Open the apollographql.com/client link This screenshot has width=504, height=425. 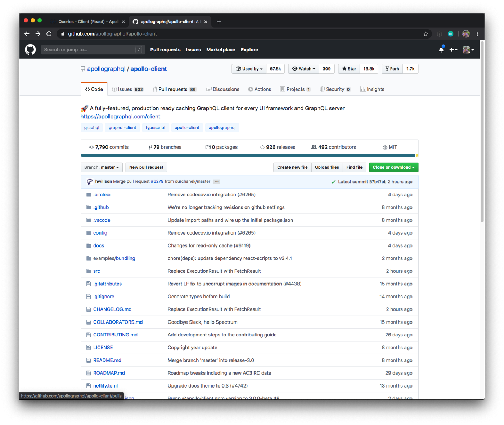tap(120, 117)
